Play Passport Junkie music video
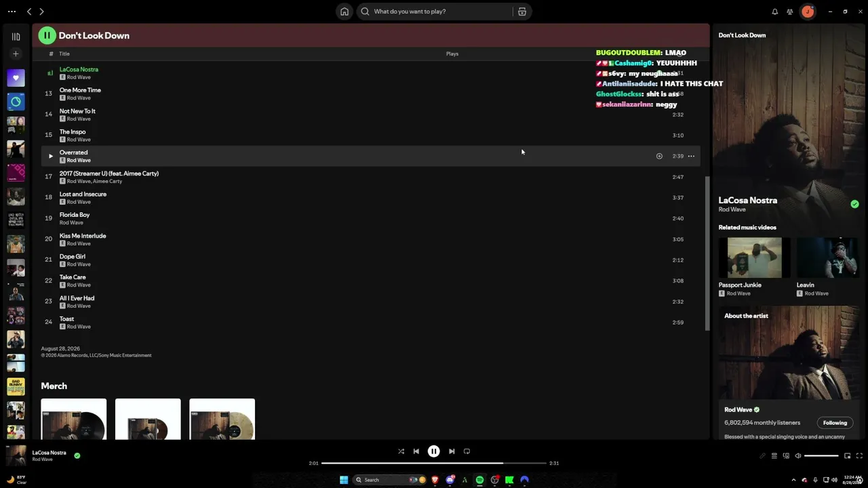Image resolution: width=868 pixels, height=488 pixels. click(754, 258)
